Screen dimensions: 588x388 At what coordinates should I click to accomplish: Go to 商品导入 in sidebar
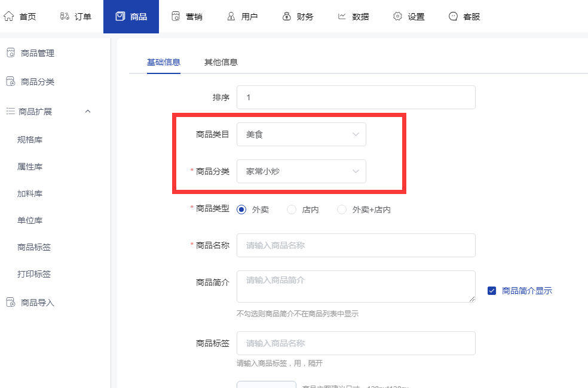[38, 303]
